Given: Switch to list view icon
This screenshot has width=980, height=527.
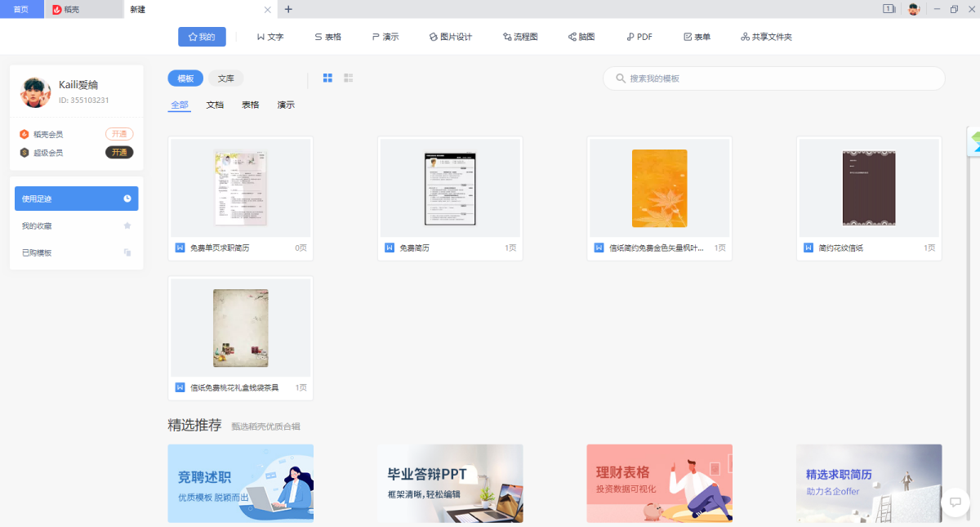Looking at the screenshot, I should [x=349, y=78].
